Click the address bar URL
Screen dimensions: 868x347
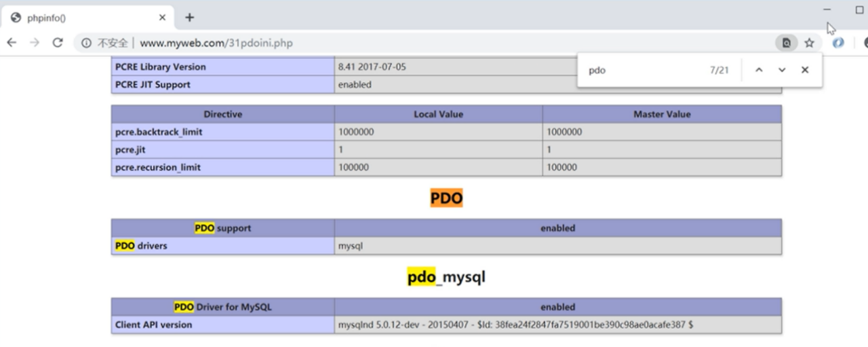(216, 43)
